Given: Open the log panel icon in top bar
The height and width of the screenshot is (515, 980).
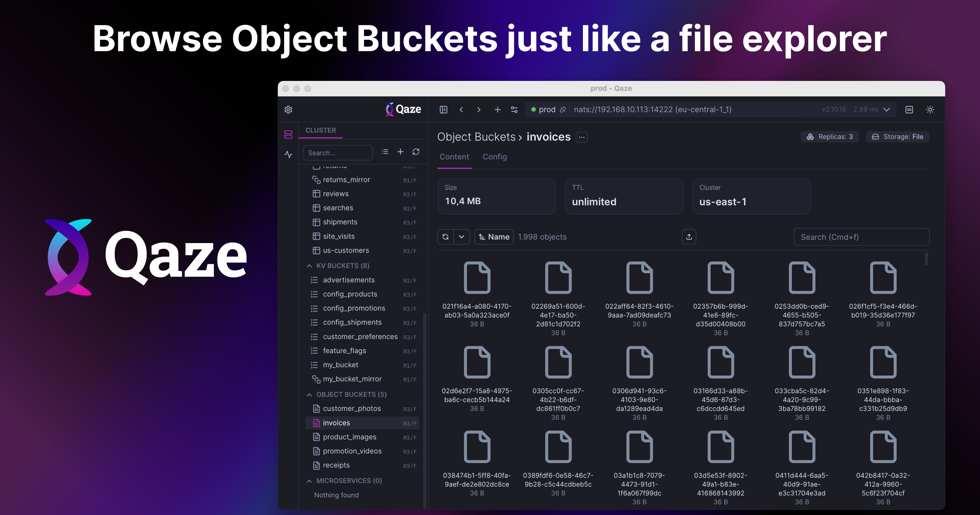Looking at the screenshot, I should [909, 110].
